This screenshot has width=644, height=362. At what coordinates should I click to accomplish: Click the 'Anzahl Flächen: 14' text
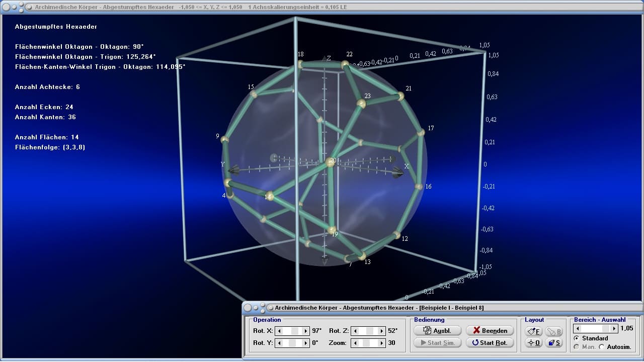[47, 137]
